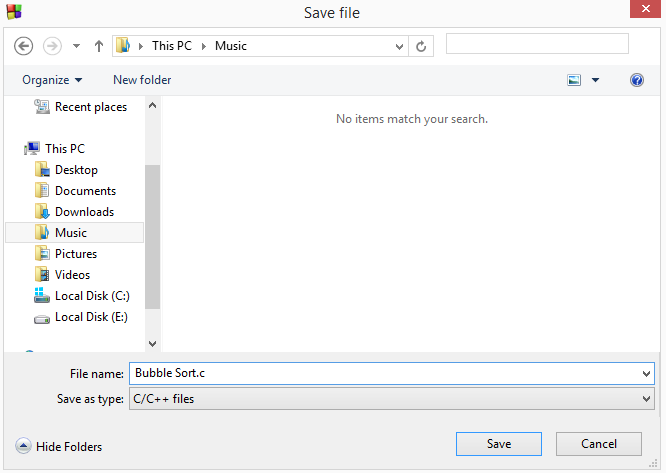
Task: Select This PC in the address breadcrumb
Action: point(172,46)
